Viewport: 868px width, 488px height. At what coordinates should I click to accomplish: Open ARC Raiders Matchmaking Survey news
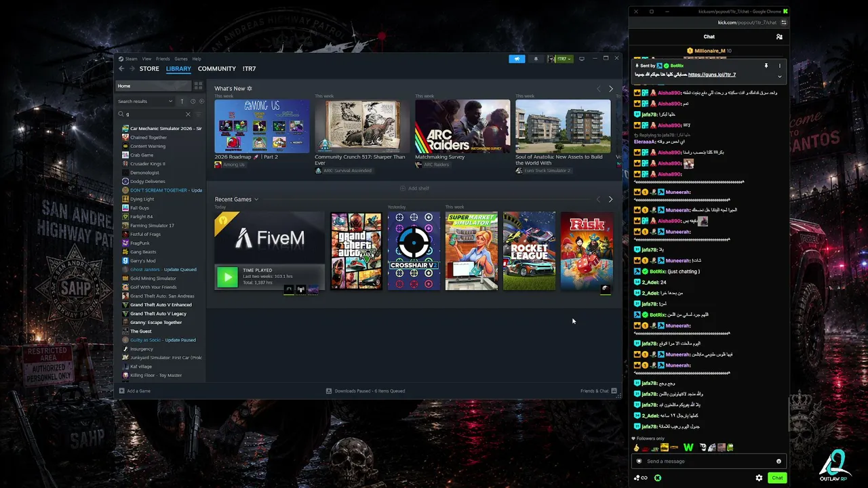tap(462, 127)
